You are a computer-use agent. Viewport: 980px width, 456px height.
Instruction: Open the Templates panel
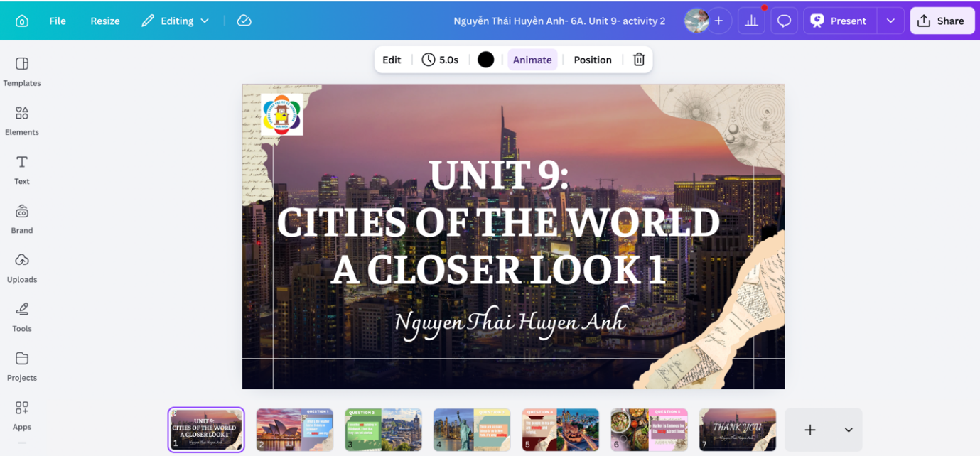[22, 72]
